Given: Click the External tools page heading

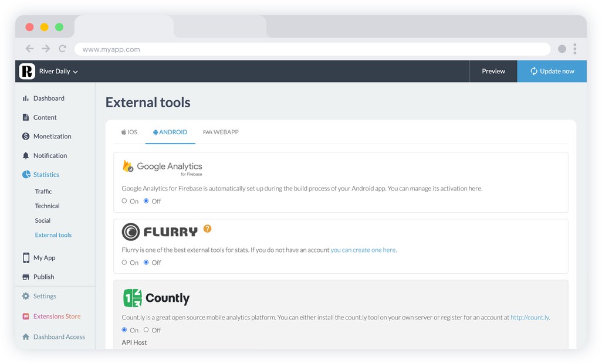Looking at the screenshot, I should [148, 103].
